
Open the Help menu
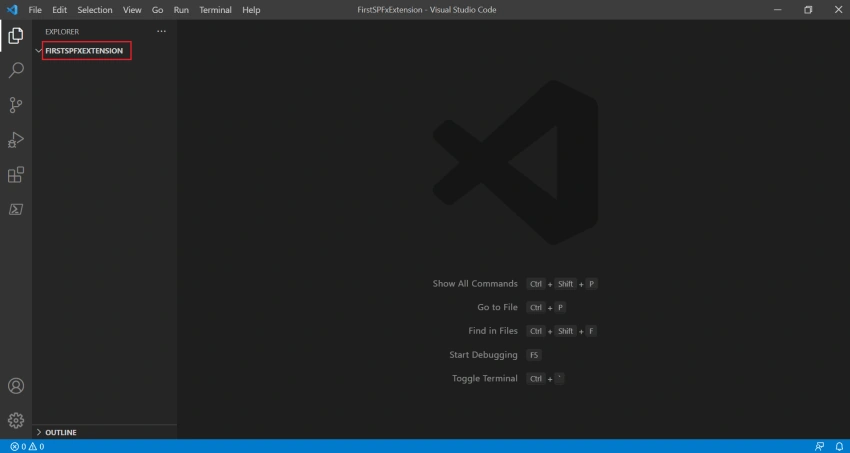pyautogui.click(x=251, y=10)
